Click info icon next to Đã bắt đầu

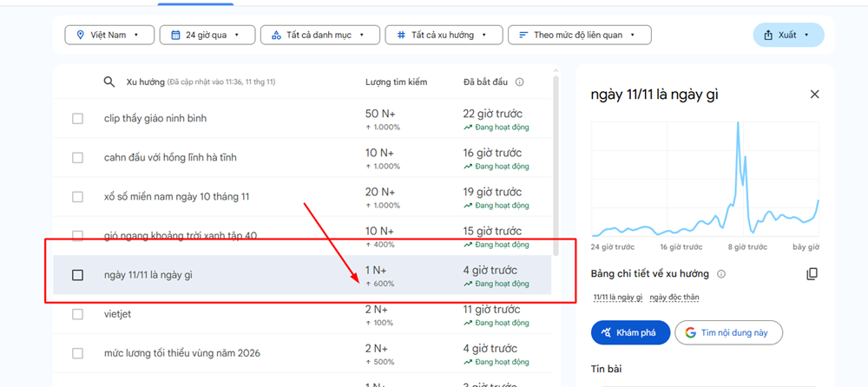tap(519, 82)
